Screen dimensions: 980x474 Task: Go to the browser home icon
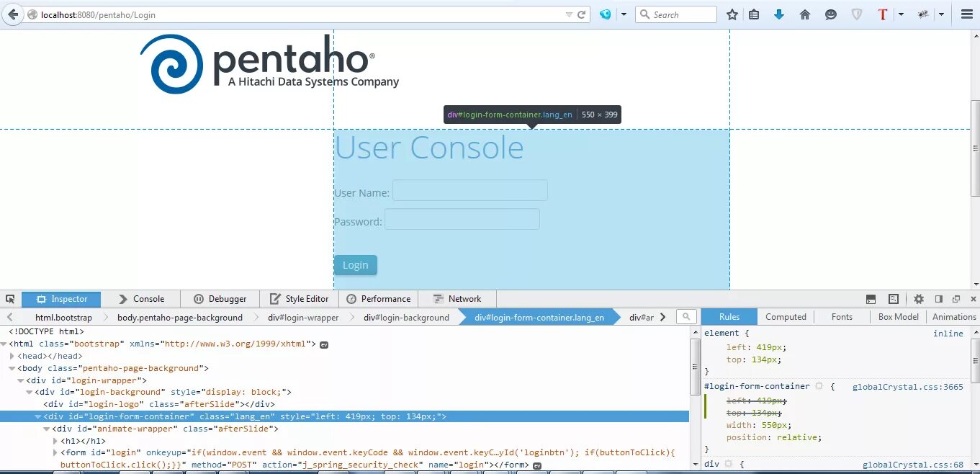coord(805,14)
